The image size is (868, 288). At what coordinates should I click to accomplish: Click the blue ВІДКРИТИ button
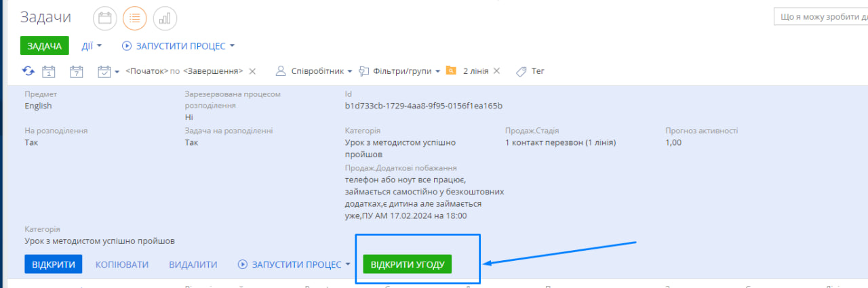tap(54, 264)
